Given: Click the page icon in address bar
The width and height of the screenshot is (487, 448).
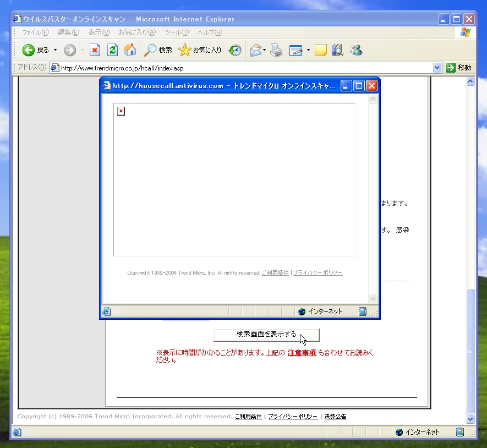Looking at the screenshot, I should (54, 68).
